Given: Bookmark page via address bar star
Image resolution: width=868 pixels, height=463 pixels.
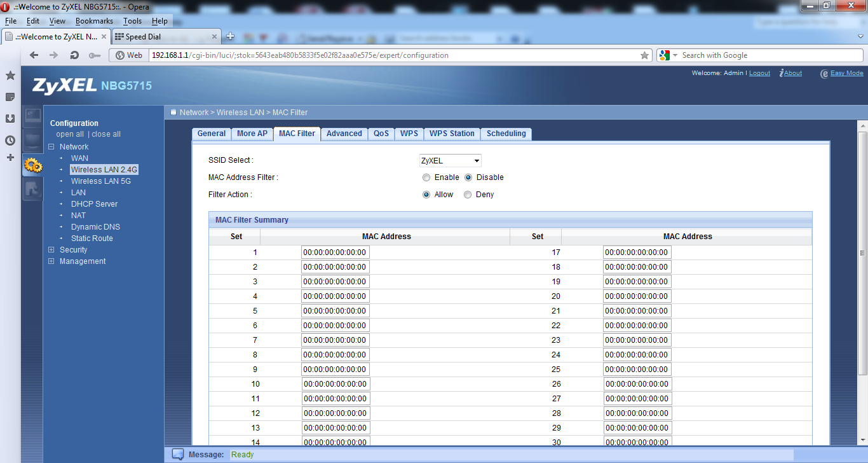Looking at the screenshot, I should [x=644, y=55].
